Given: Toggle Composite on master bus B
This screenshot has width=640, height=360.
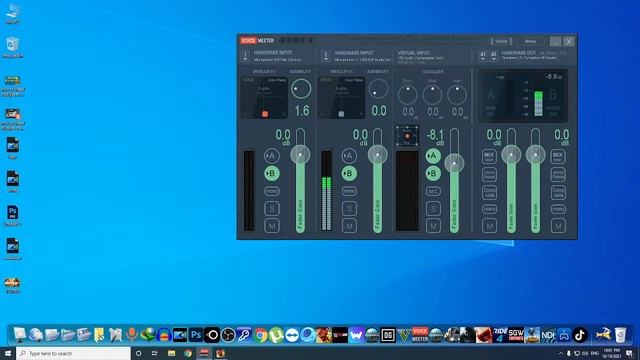Looking at the screenshot, I should click(x=558, y=192).
